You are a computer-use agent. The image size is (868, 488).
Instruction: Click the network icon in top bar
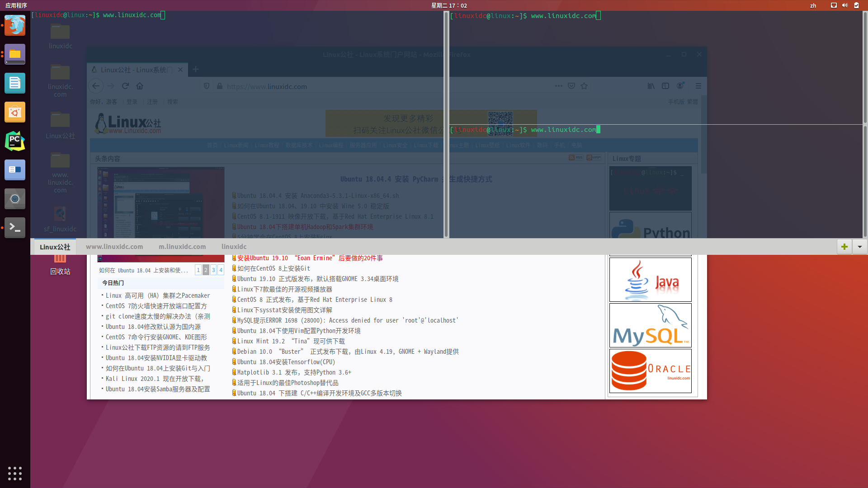pyautogui.click(x=834, y=5)
